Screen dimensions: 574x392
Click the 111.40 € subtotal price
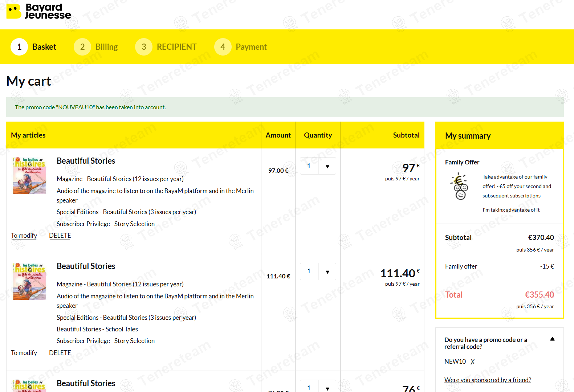click(400, 273)
